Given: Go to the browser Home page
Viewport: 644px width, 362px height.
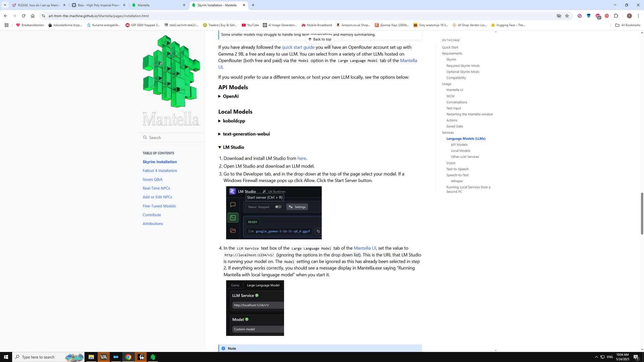Looking at the screenshot, I should coord(33,16).
